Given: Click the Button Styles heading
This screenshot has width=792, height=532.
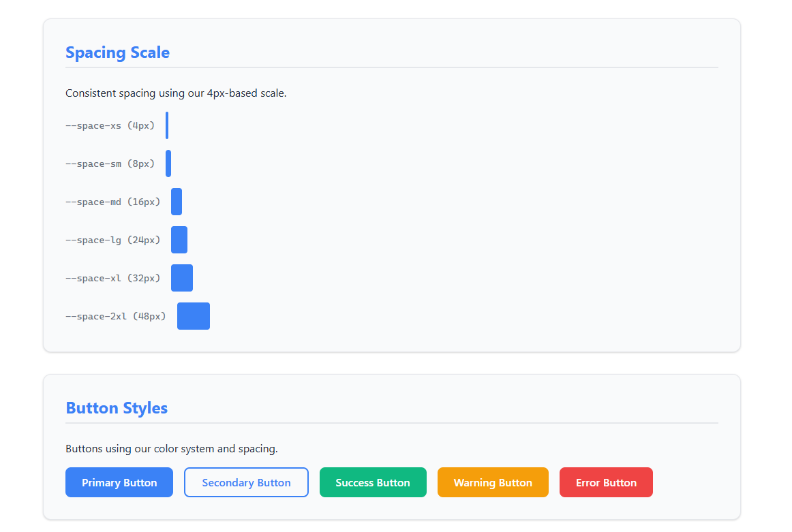Looking at the screenshot, I should click(117, 407).
